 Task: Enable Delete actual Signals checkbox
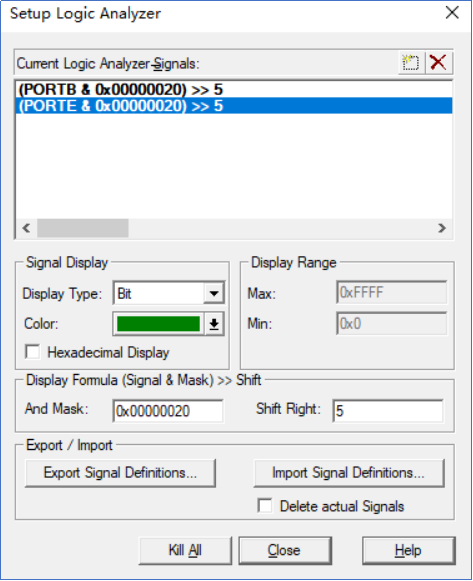(x=265, y=506)
